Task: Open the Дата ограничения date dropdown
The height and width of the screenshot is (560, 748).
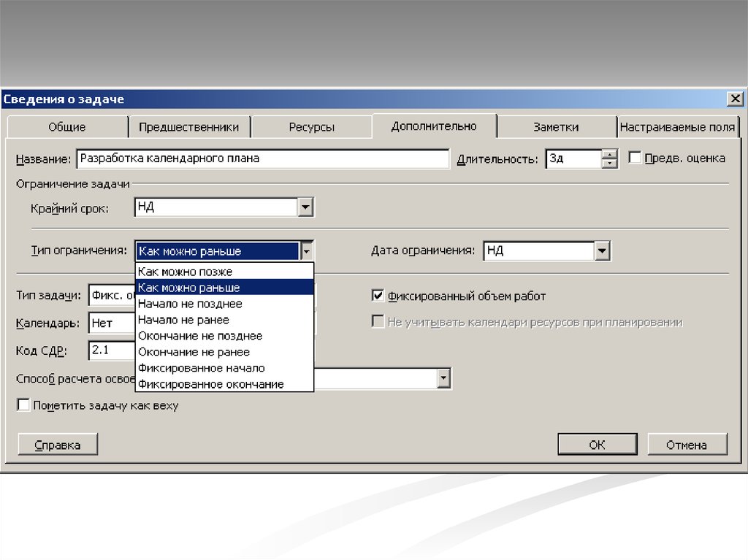Action: click(602, 251)
